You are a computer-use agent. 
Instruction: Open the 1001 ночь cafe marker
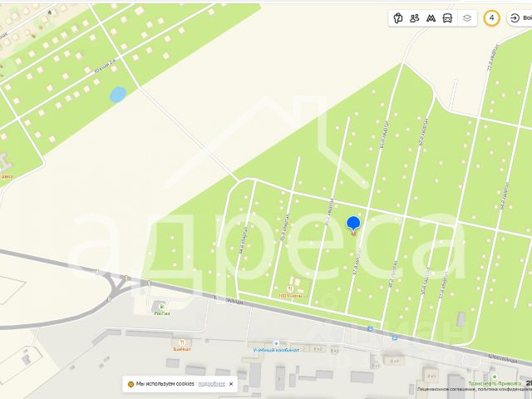290,289
